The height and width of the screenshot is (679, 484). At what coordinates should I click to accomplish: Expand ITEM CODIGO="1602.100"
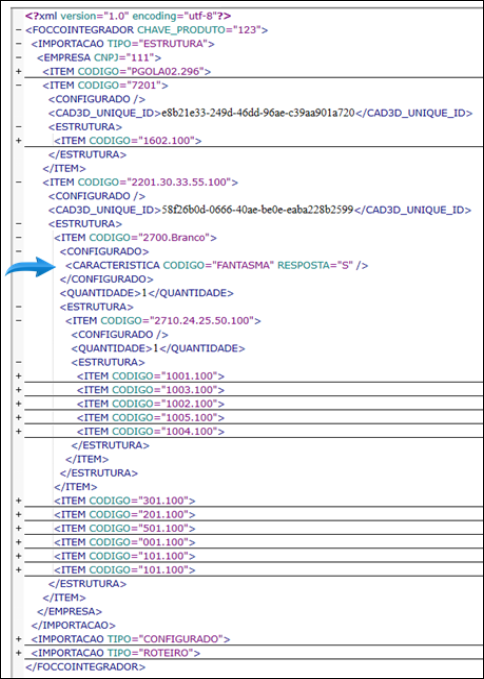[18, 141]
